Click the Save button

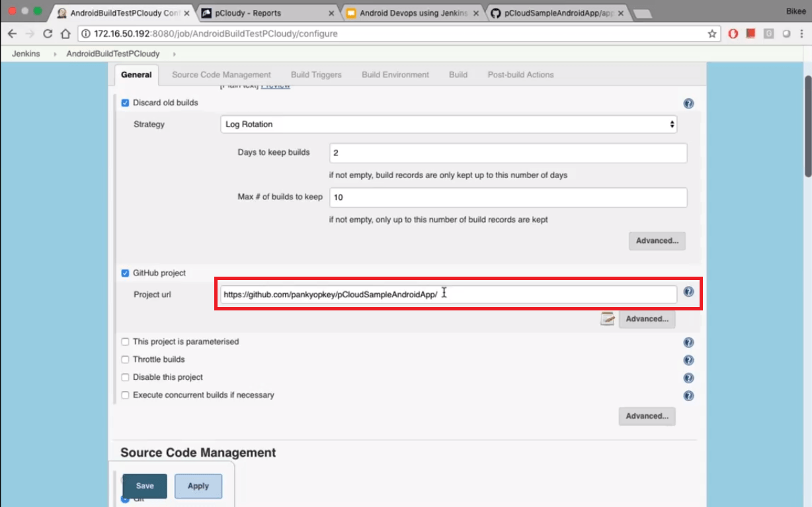(145, 486)
